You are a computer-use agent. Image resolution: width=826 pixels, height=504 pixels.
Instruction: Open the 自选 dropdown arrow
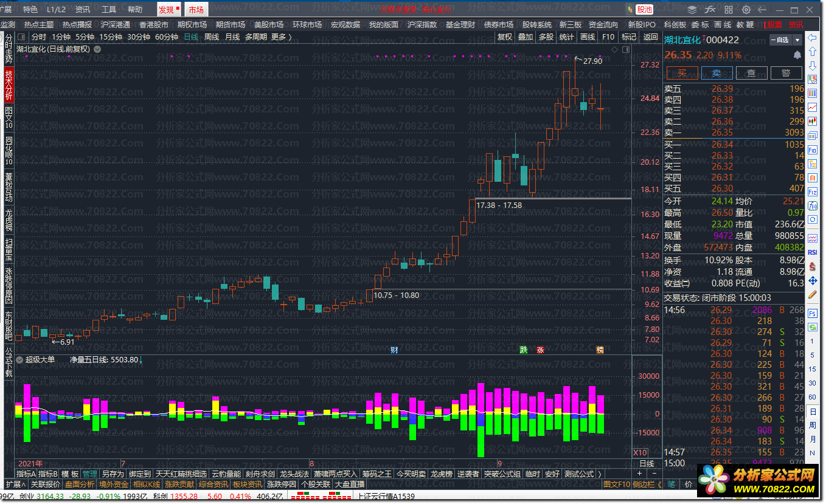[x=797, y=40]
